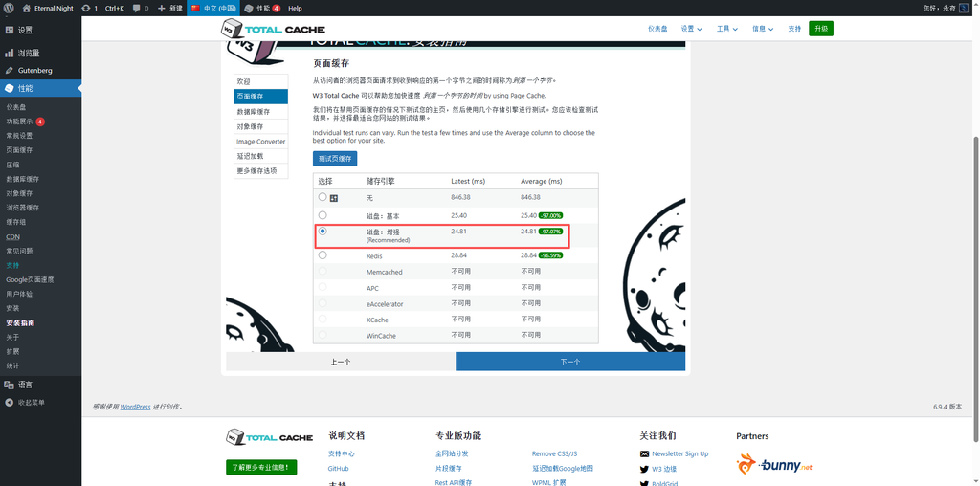This screenshot has height=486, width=980.
Task: Select the 更多缓存选项 step in the guide
Action: coord(260,171)
